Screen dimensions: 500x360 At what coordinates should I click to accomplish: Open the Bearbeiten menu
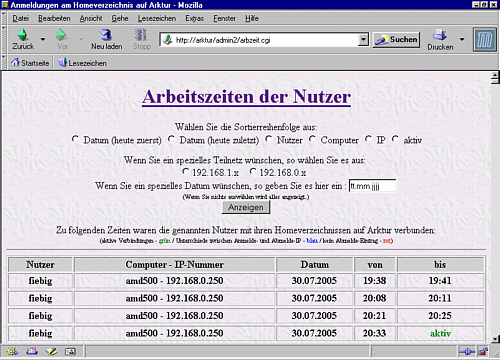point(54,18)
